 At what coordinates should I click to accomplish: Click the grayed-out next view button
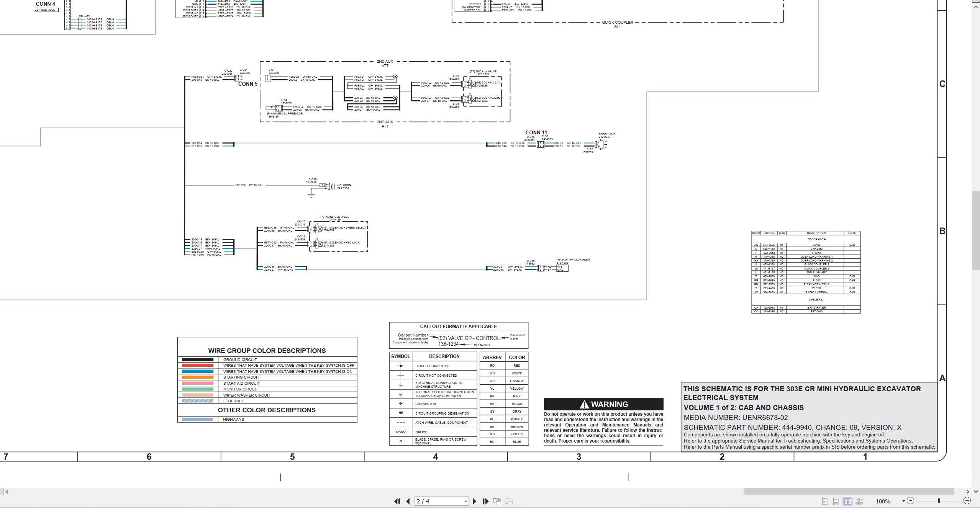tap(509, 501)
